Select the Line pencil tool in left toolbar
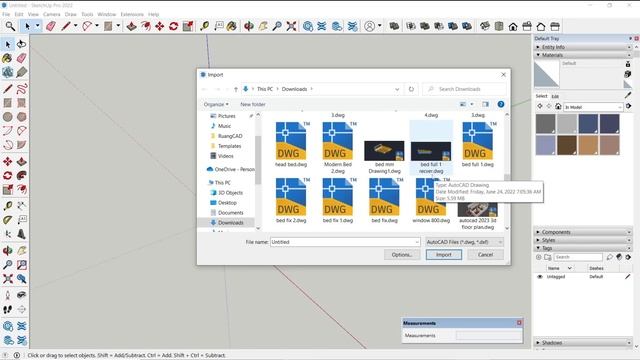Screen dimensions: 640x360 pyautogui.click(x=8, y=89)
